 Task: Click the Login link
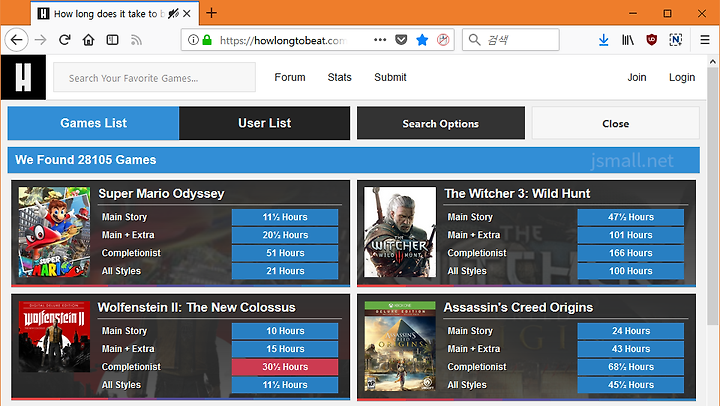(682, 77)
